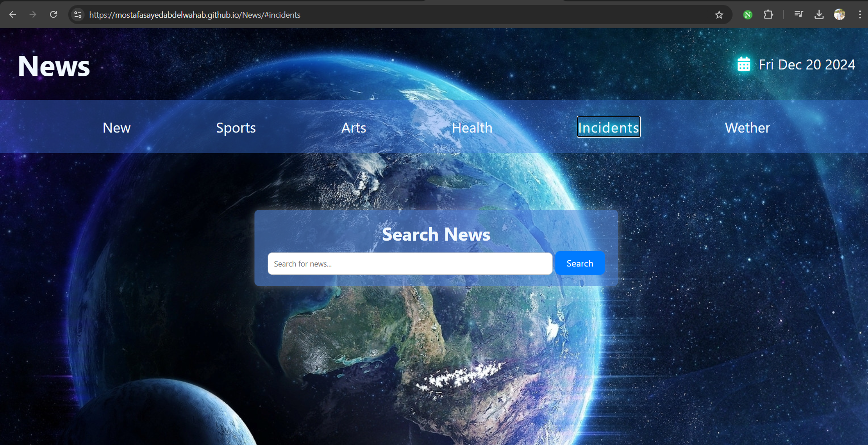
Task: Open the Wether section link
Action: coord(748,128)
